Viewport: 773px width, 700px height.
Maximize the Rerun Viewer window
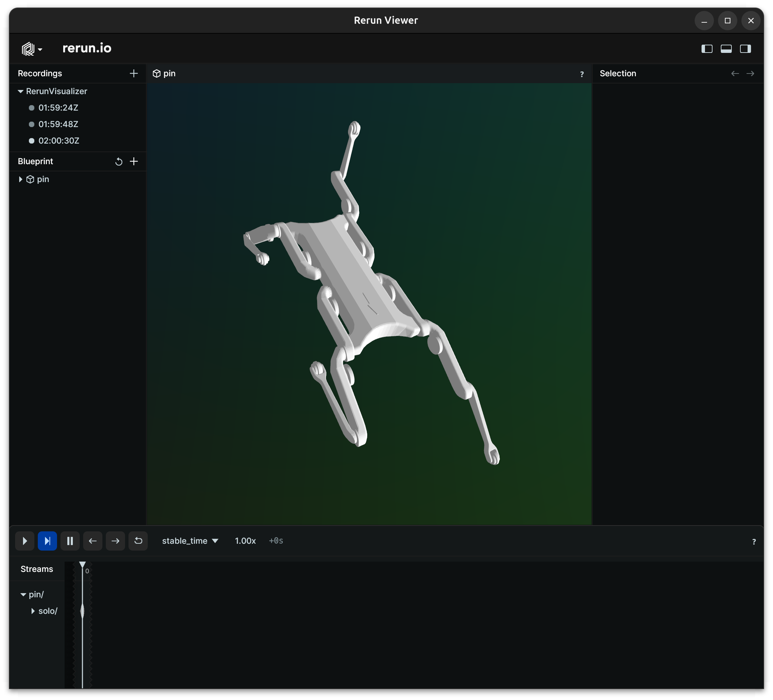727,21
